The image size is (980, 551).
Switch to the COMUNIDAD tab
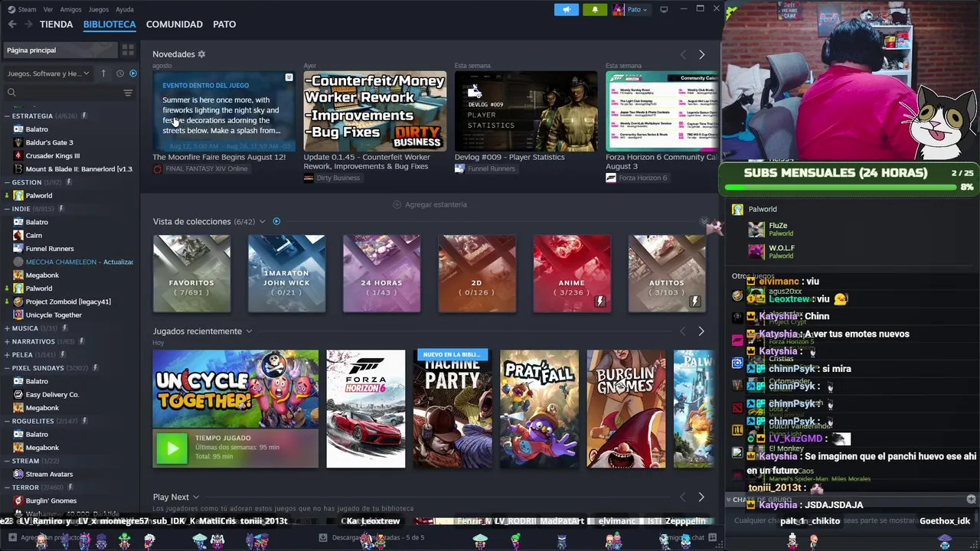(x=175, y=24)
